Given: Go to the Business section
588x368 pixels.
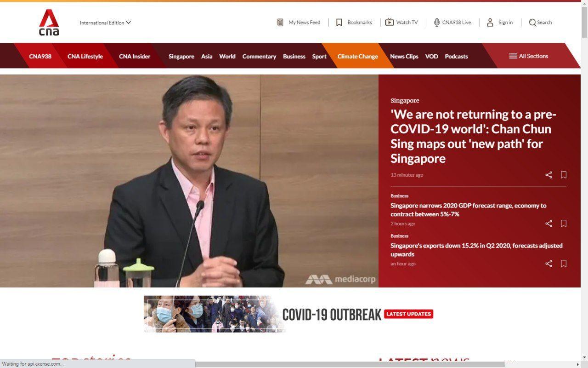Looking at the screenshot, I should click(294, 57).
